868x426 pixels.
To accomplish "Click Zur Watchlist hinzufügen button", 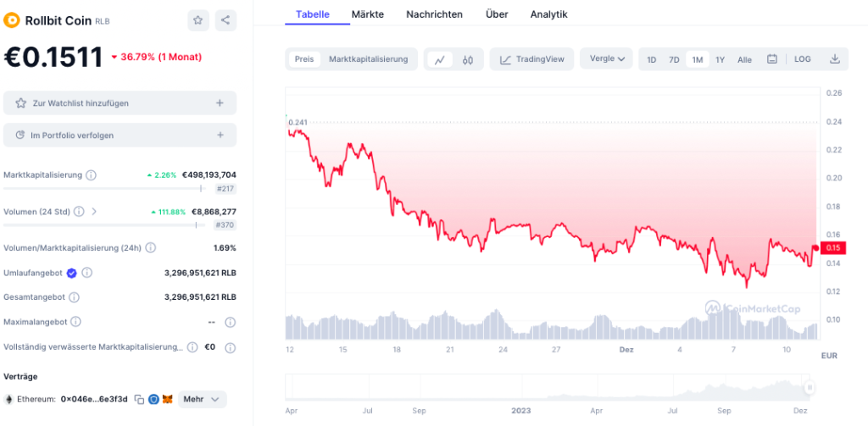I will [120, 103].
